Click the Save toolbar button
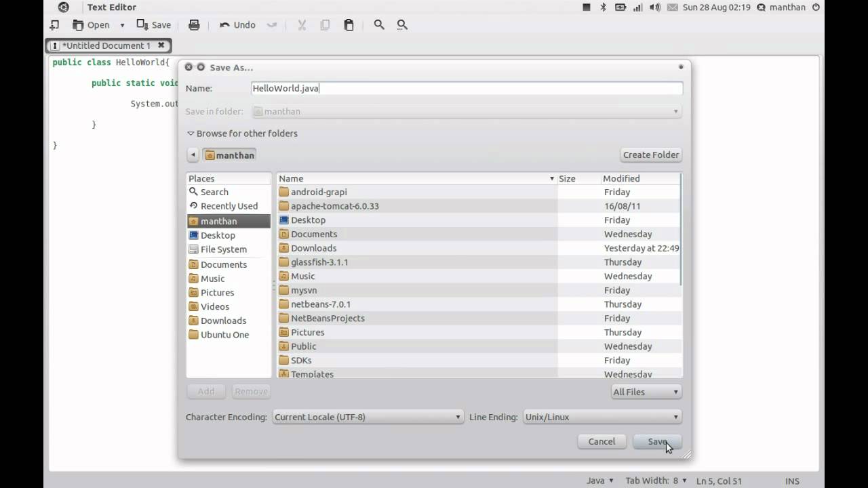868x488 pixels. pos(154,25)
